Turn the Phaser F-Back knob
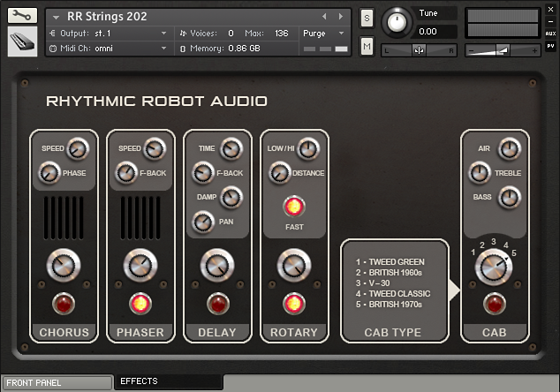The width and height of the screenshot is (560, 392). pos(126,173)
